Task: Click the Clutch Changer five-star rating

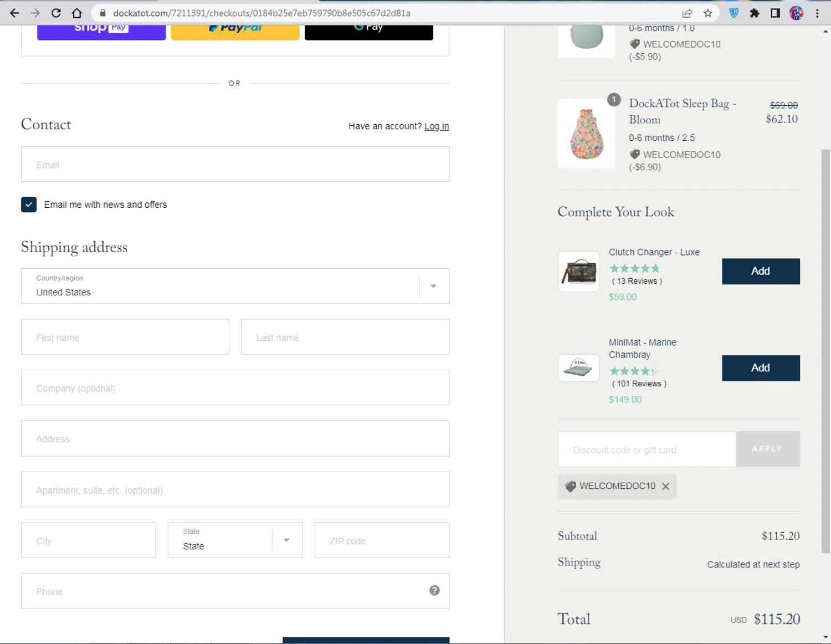Action: pyautogui.click(x=634, y=268)
